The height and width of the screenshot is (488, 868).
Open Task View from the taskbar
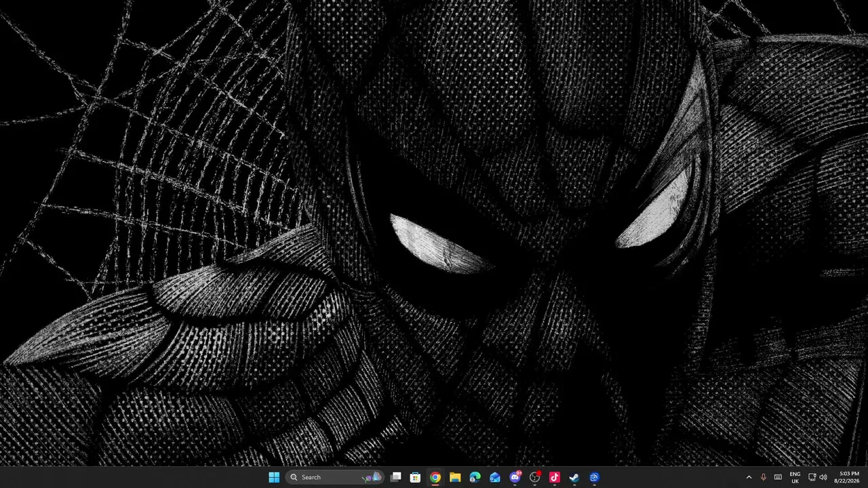coord(396,477)
